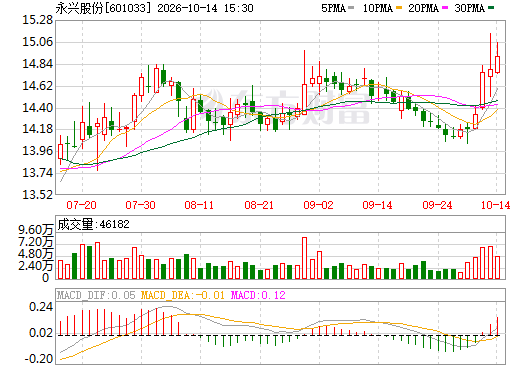520x365 pixels.
Task: Click the 2.40万 volume axis label
Action: pyautogui.click(x=36, y=266)
